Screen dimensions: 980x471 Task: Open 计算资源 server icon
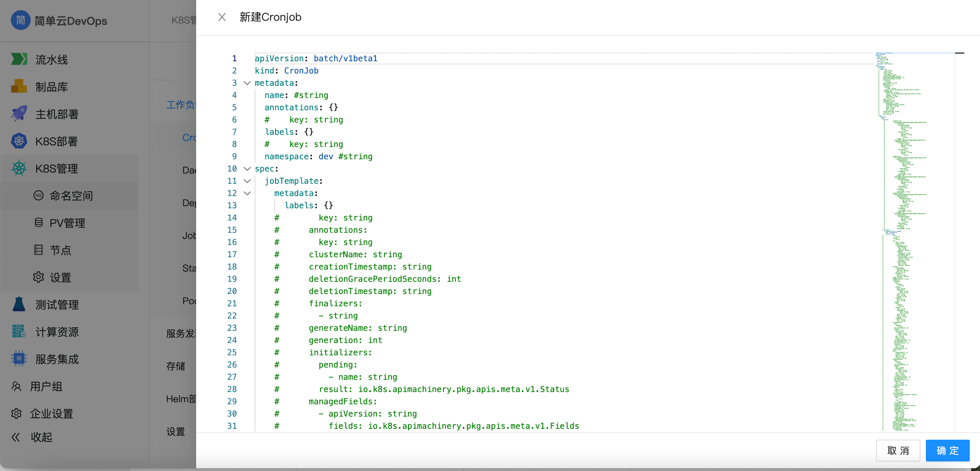coord(19,331)
